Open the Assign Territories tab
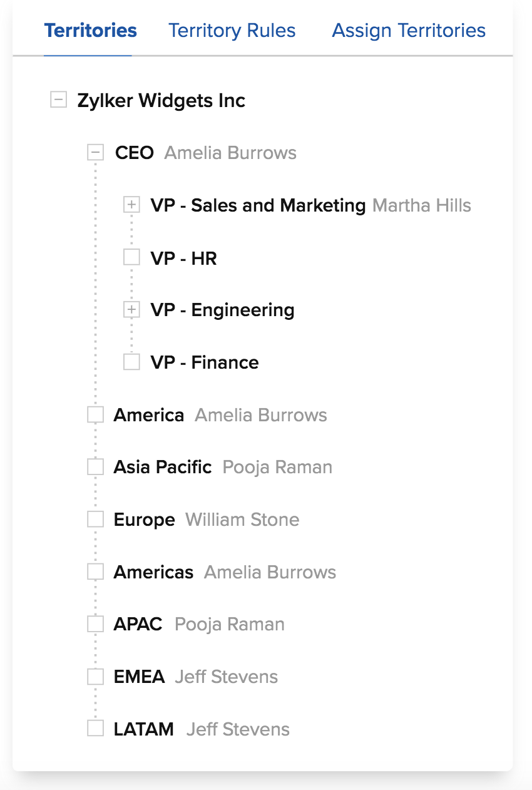The height and width of the screenshot is (790, 532). coord(409,31)
